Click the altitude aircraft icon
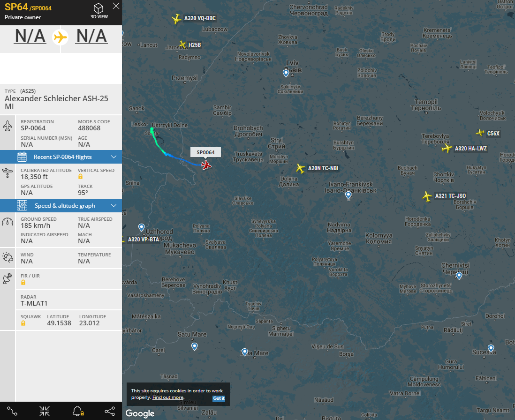Screen dimensions: 515x420 tap(8, 172)
